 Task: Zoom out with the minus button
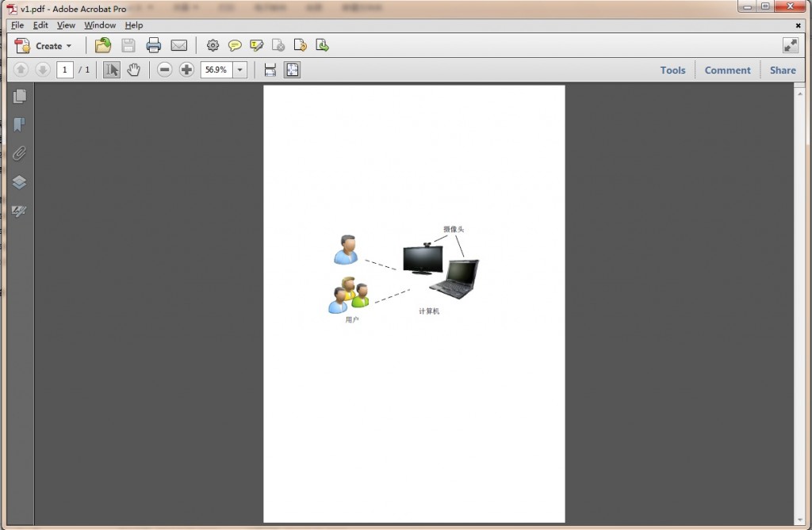164,70
